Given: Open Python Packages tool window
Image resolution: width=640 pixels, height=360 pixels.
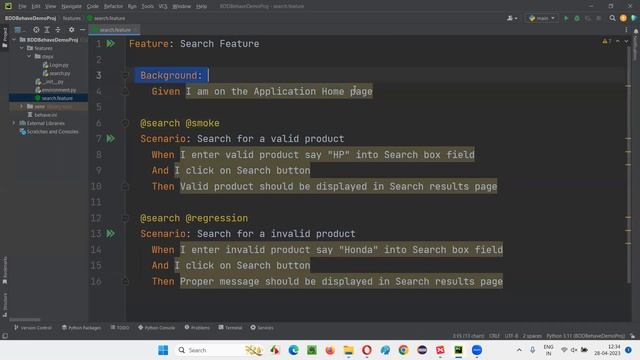Looking at the screenshot, I should [x=81, y=327].
